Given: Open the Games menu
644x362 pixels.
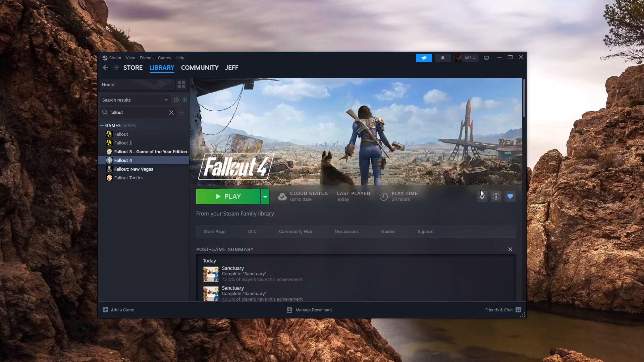Looking at the screenshot, I should 164,58.
